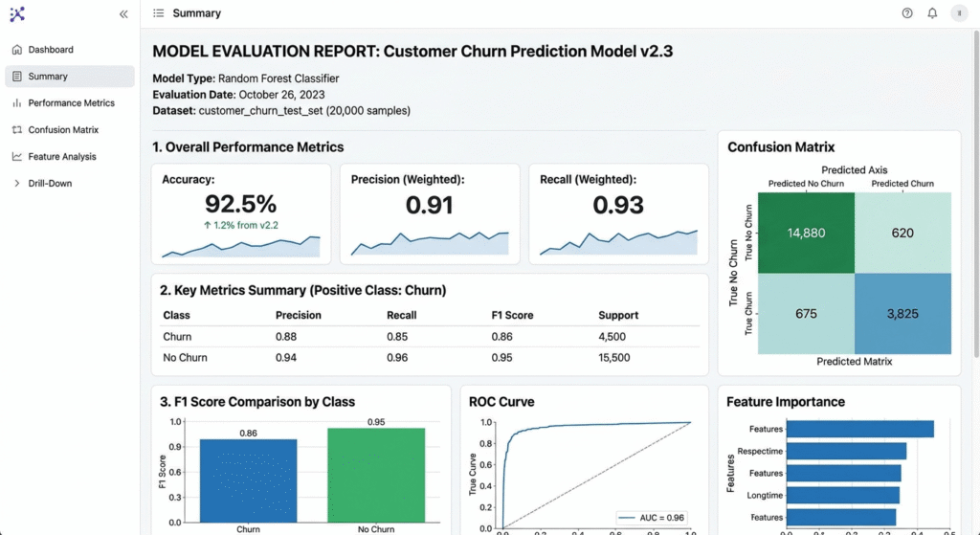Screen dimensions: 980x535
Task: Click the 'Predicted No Churn' axis label
Action: pos(806,184)
